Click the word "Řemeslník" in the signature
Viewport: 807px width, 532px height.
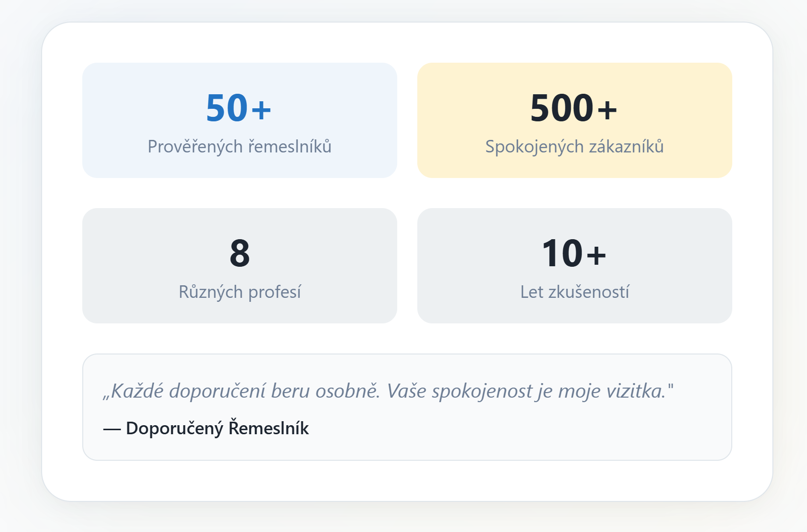(x=268, y=428)
